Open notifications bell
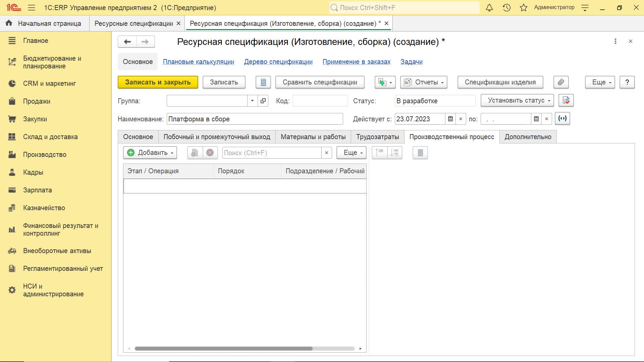 [489, 7]
